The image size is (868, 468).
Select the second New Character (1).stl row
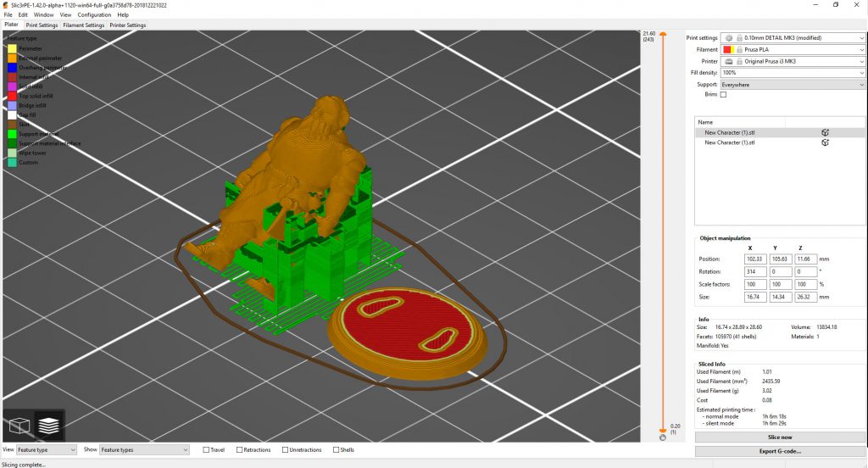point(780,142)
